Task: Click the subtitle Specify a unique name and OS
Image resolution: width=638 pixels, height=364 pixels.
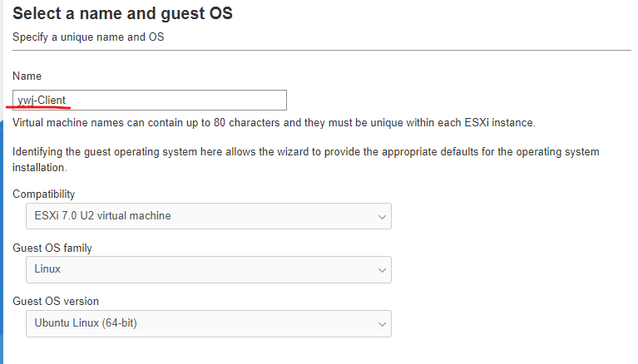Action: coord(88,37)
